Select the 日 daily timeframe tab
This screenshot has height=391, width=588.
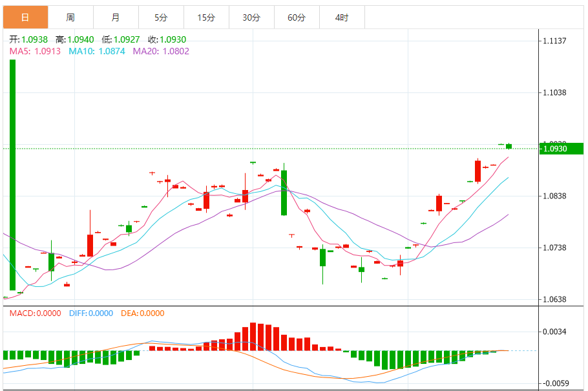pyautogui.click(x=25, y=17)
